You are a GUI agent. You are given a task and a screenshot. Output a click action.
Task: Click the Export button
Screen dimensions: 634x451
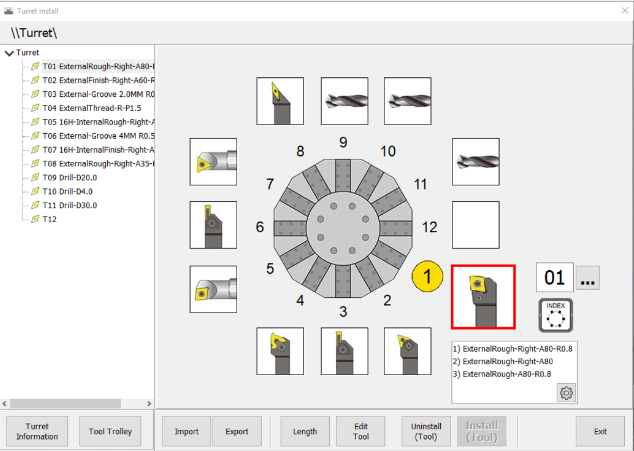237,431
